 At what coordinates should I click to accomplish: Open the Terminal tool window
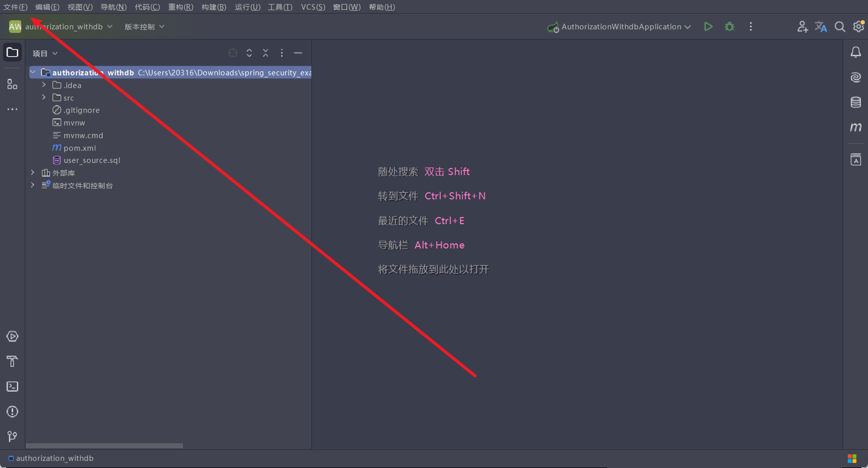(x=12, y=386)
